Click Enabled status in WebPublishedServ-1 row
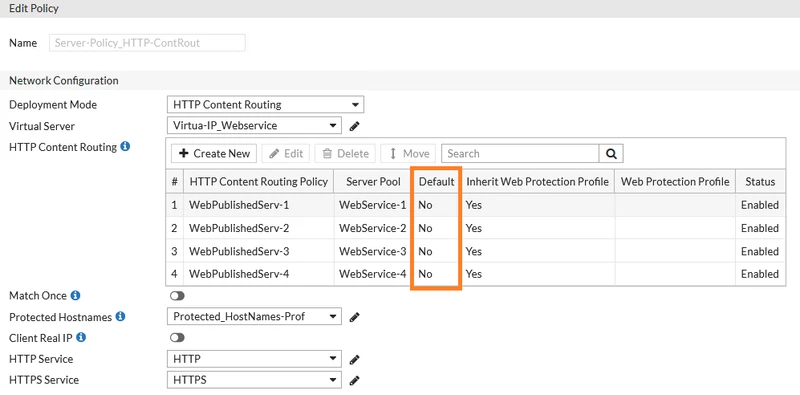This screenshot has width=800, height=395. click(x=760, y=205)
